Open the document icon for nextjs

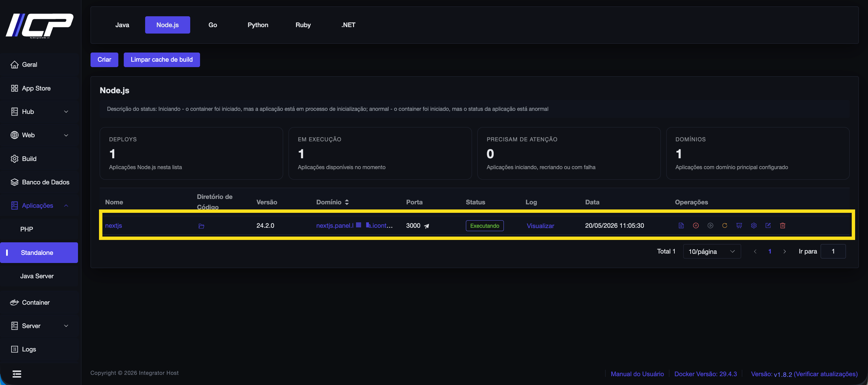681,226
